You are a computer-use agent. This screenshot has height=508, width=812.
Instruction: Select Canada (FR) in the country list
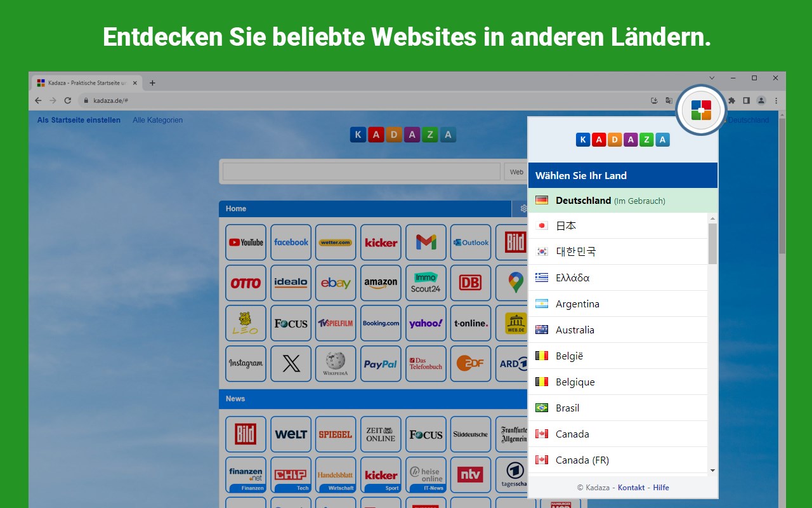(x=618, y=460)
